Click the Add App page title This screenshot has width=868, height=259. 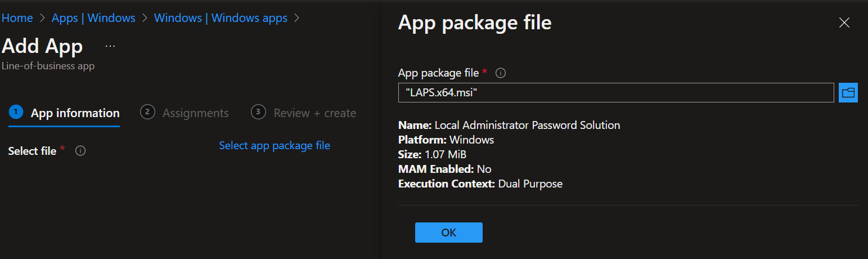pyautogui.click(x=42, y=46)
